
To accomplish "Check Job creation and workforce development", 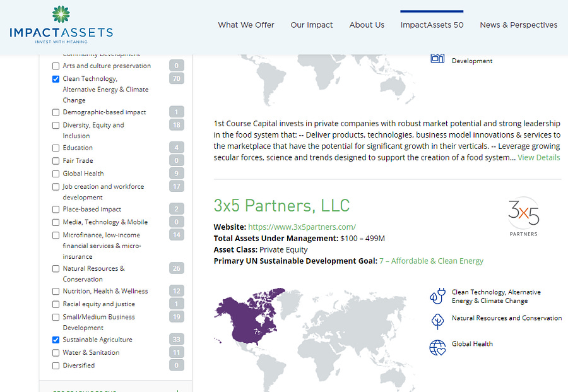I will pos(56,187).
